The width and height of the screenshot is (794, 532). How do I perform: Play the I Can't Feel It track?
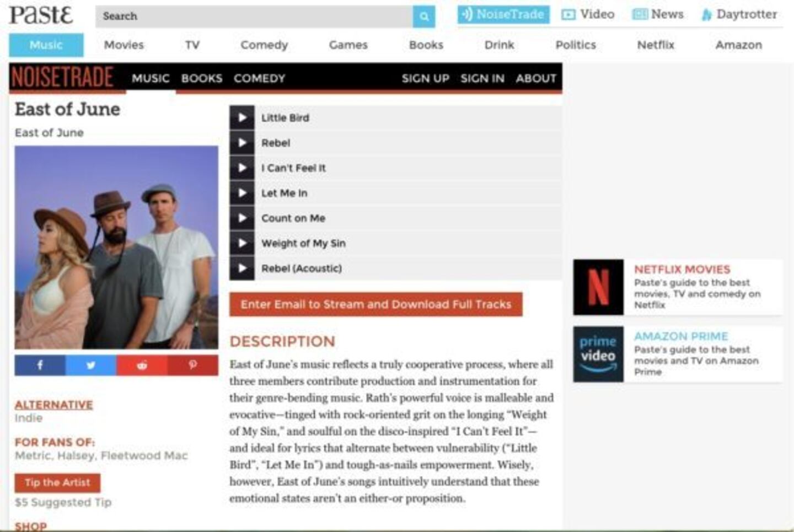[x=242, y=168]
